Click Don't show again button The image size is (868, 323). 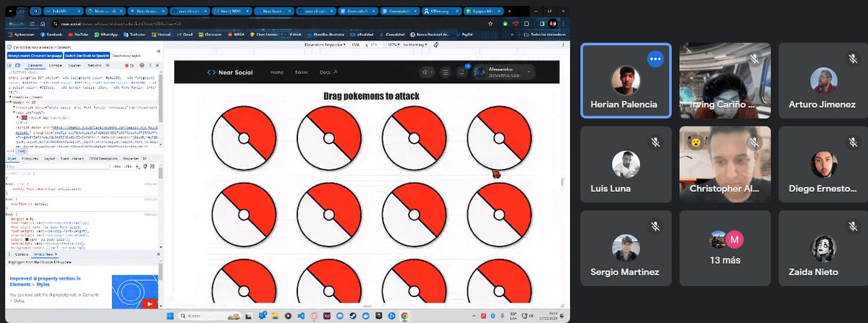click(x=127, y=56)
